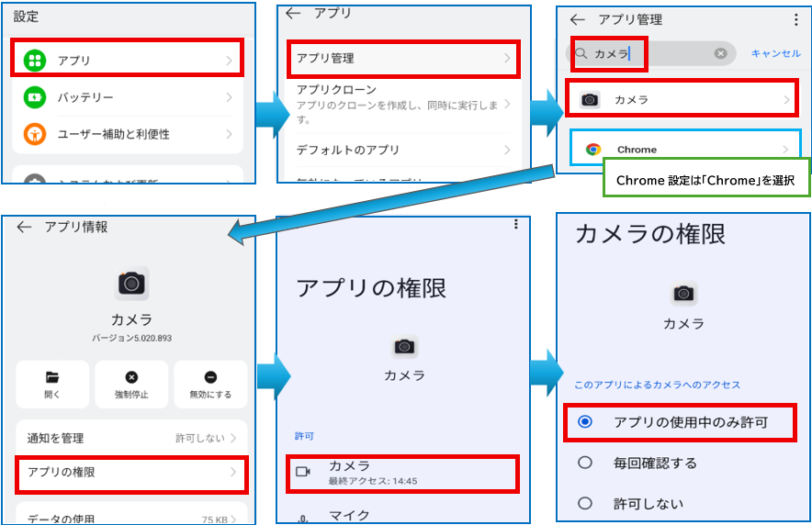Click the orange ユーザー補助と利便性 accessibility icon
Screen dimensions: 812x525
[x=35, y=135]
